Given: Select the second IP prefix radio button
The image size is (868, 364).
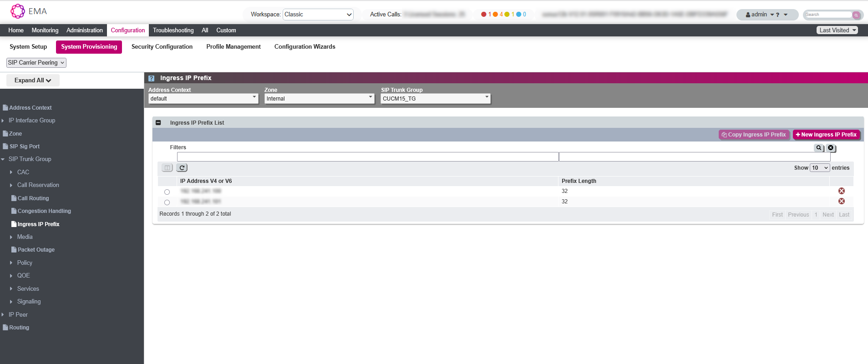Looking at the screenshot, I should [x=167, y=202].
